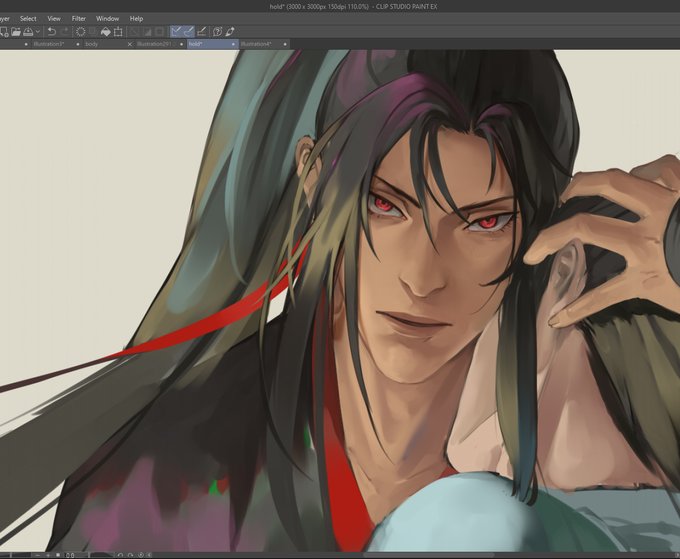
Task: Click the Invert selected area icon
Action: tap(147, 32)
